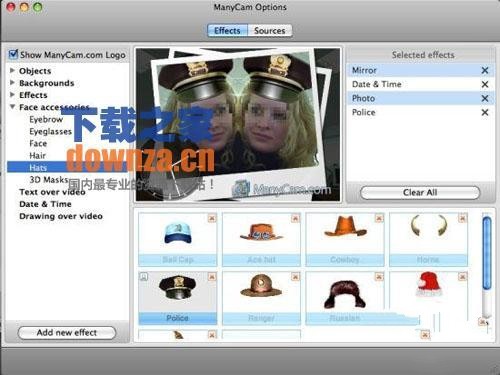Screen dimensions: 500x375
Task: Expand the Backgrounds category triangle
Action: click(12, 82)
